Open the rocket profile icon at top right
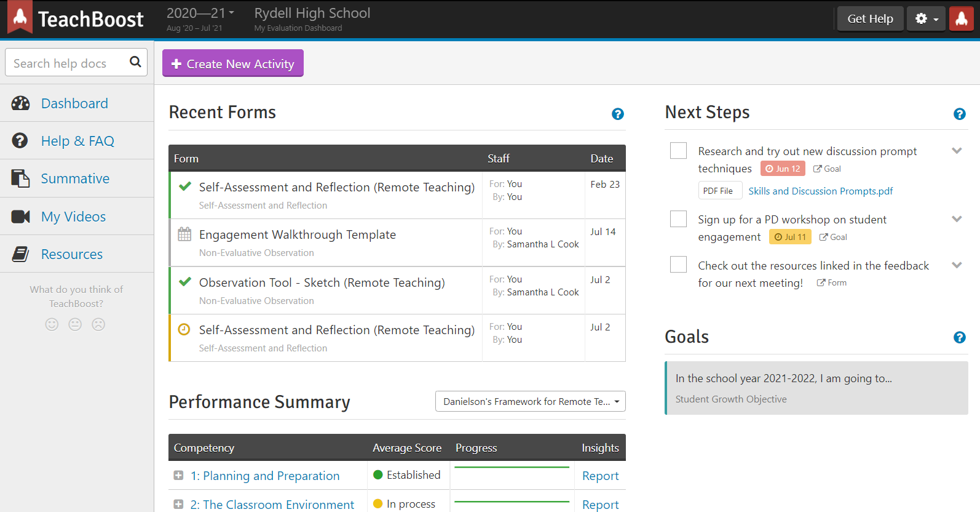 (961, 18)
